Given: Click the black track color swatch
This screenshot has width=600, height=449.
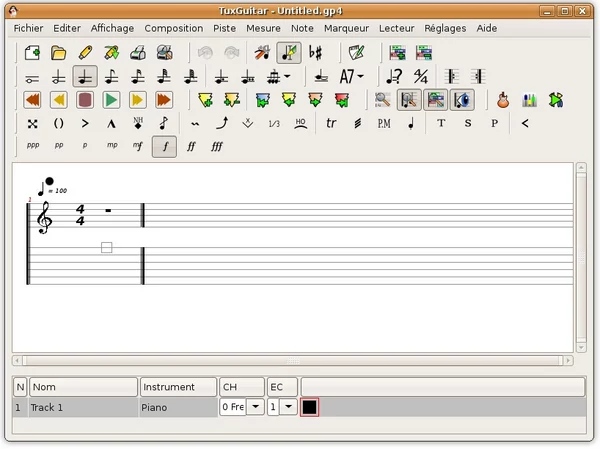Looking at the screenshot, I should [x=309, y=407].
